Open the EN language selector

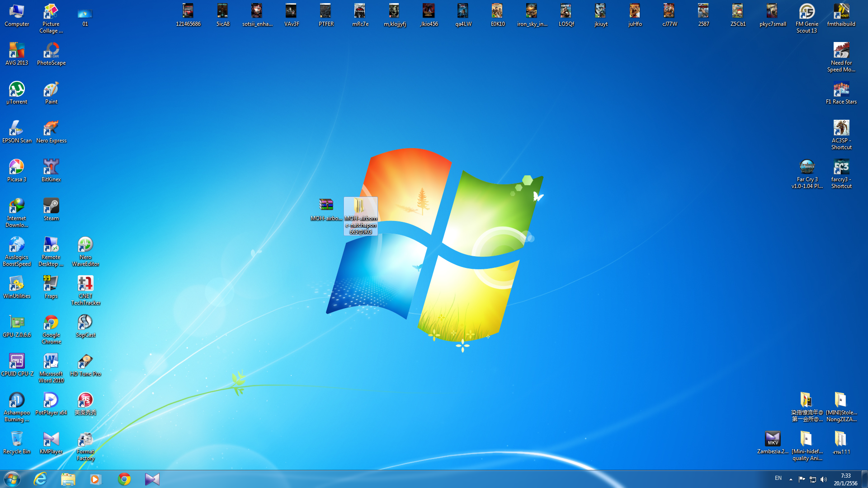pyautogui.click(x=778, y=478)
